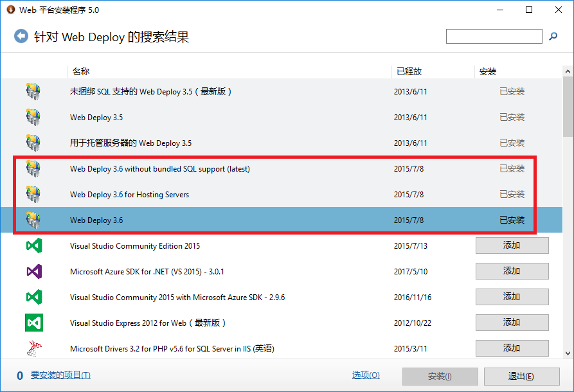Focus the search text box

click(x=494, y=36)
